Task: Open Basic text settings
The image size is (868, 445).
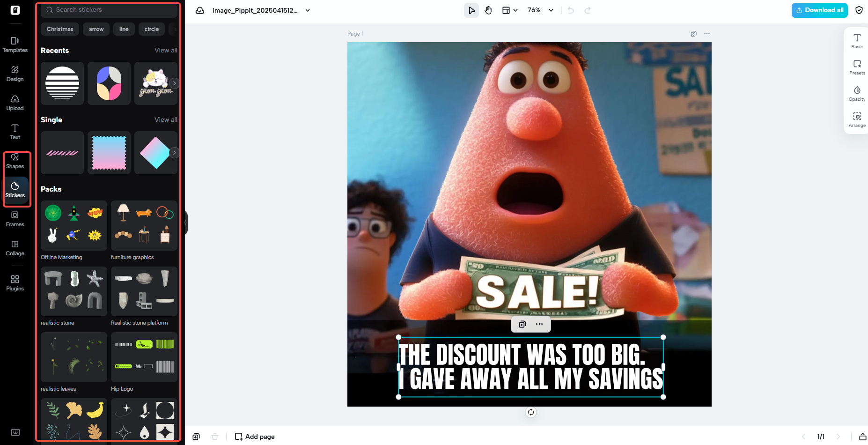Action: [857, 41]
